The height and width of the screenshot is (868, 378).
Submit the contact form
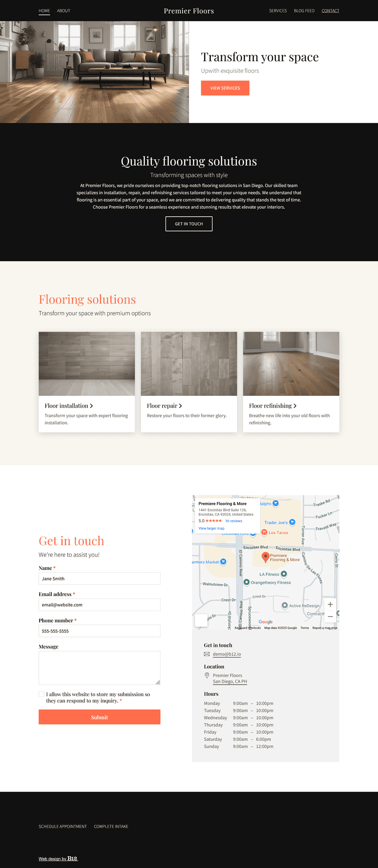point(99,717)
